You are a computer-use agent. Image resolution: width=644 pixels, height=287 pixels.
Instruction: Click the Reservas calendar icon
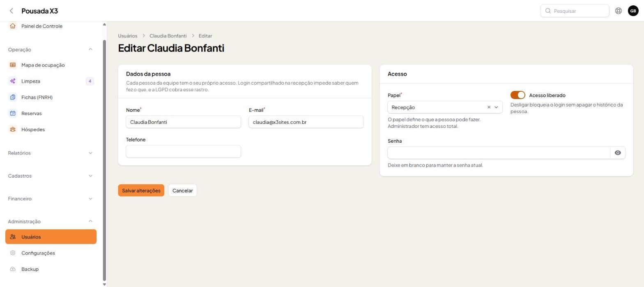[x=13, y=113]
